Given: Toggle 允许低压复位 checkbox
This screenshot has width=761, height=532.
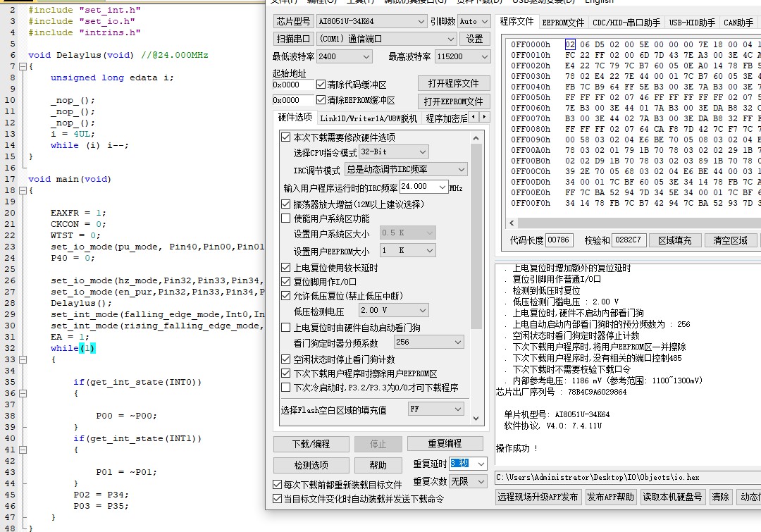Looking at the screenshot, I should point(286,296).
